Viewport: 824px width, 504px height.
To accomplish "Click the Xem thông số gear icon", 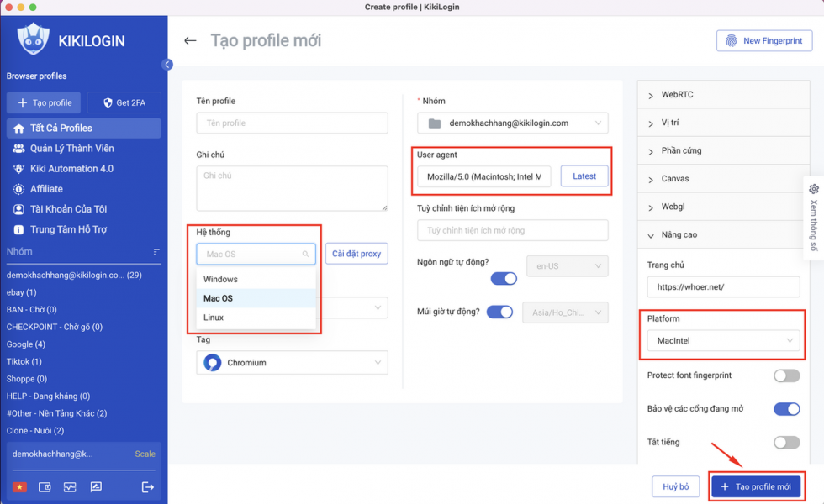I will coord(814,189).
